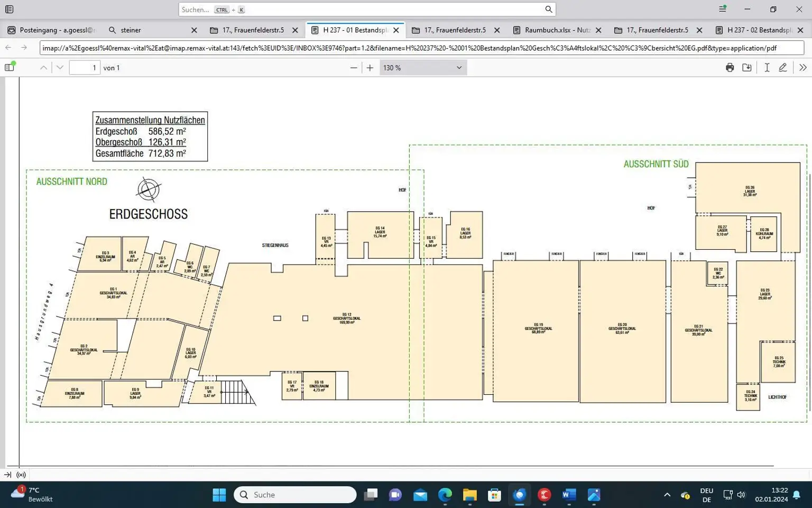Select the draw pen tool
The height and width of the screenshot is (508, 812).
[x=783, y=67]
